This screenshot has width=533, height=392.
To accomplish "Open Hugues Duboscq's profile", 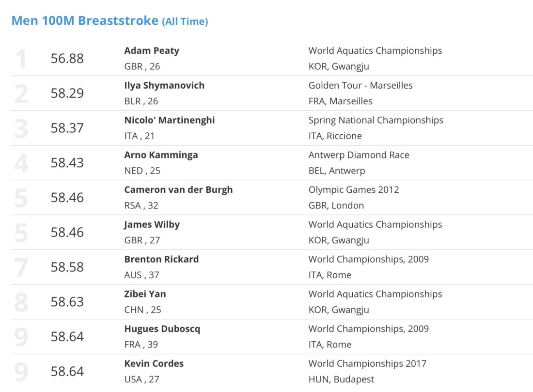I will [162, 329].
